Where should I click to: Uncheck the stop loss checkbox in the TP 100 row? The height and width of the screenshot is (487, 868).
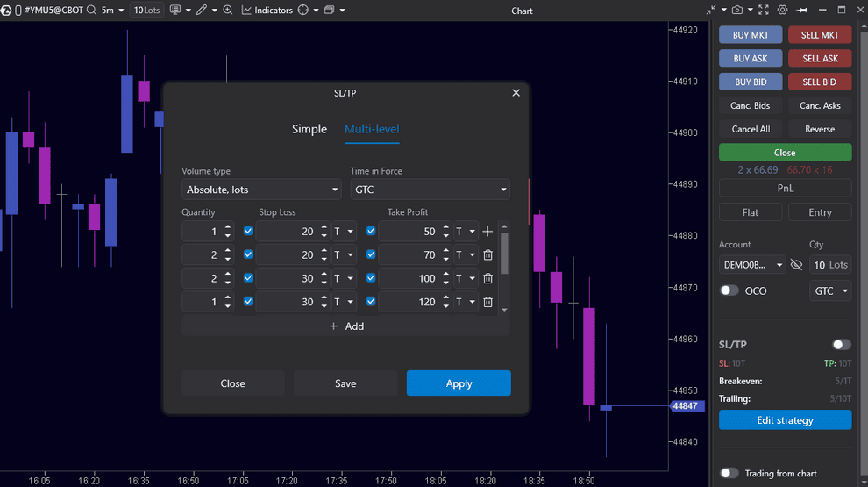click(248, 277)
